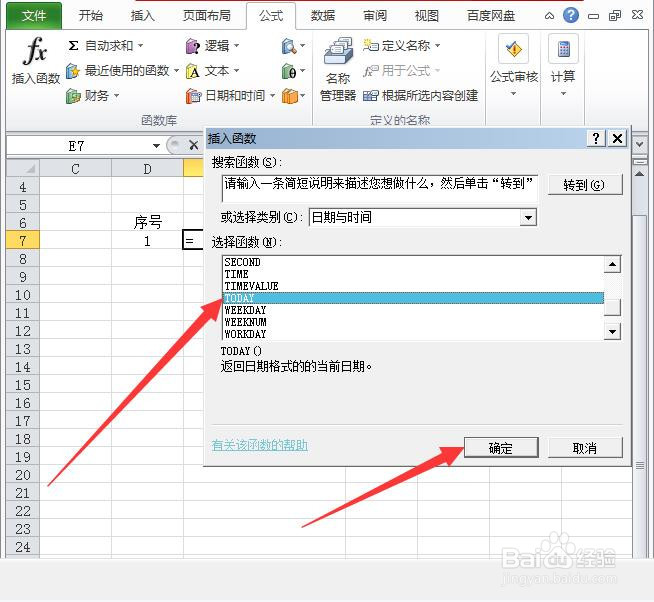Viewport: 654px width, 602px height.
Task: Click the Cancel (取消) button
Action: pyautogui.click(x=585, y=448)
